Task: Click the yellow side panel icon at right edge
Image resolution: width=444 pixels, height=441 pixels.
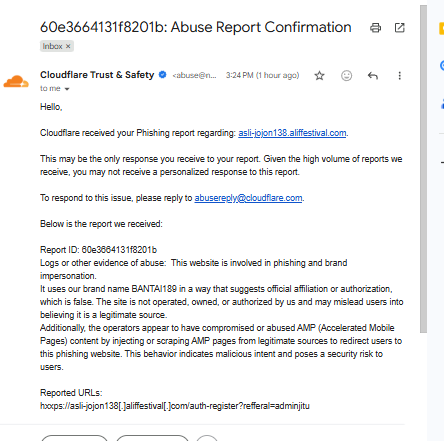Action: [x=441, y=29]
